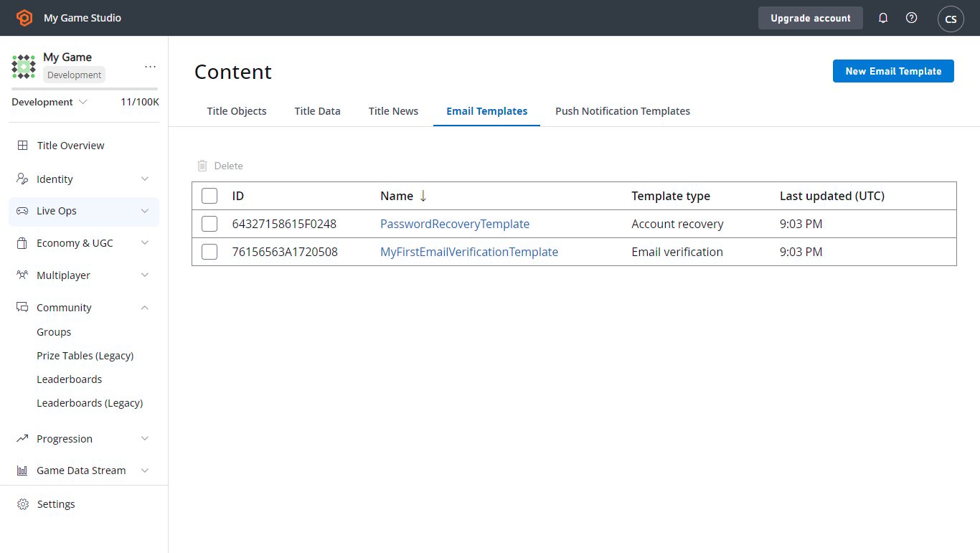
Task: Open the My Game ellipsis menu
Action: (x=150, y=66)
